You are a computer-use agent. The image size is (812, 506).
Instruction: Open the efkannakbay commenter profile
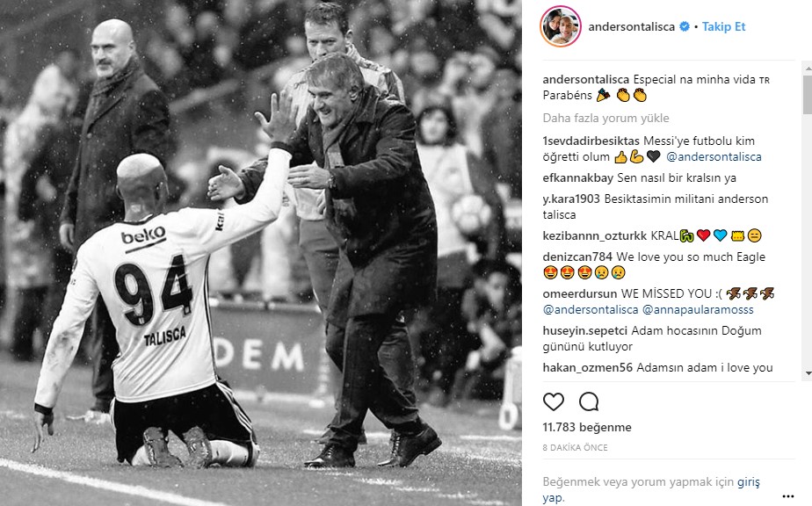578,178
